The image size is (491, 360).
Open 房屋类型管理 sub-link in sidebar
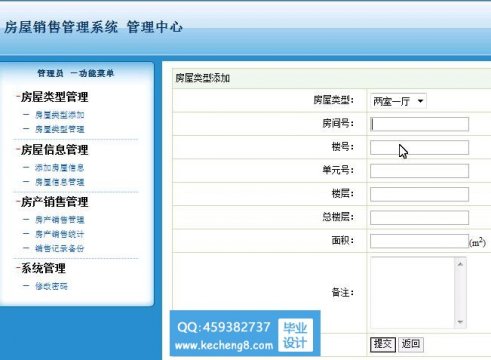click(60, 129)
